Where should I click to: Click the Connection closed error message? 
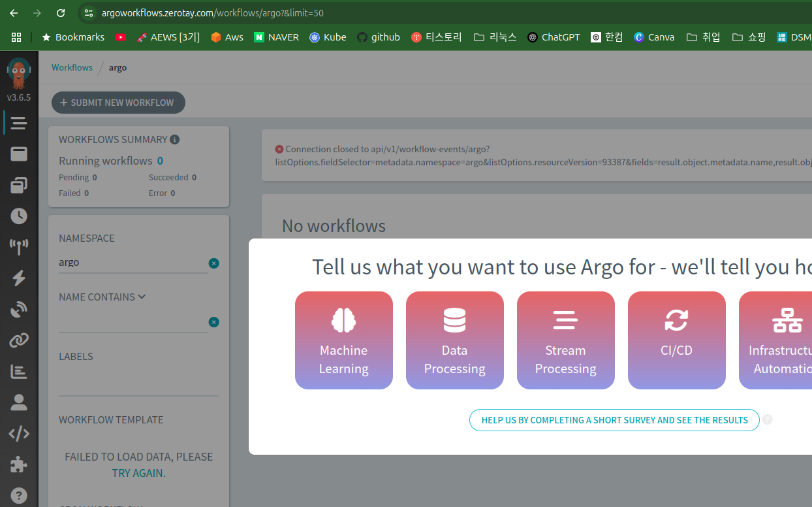point(543,155)
